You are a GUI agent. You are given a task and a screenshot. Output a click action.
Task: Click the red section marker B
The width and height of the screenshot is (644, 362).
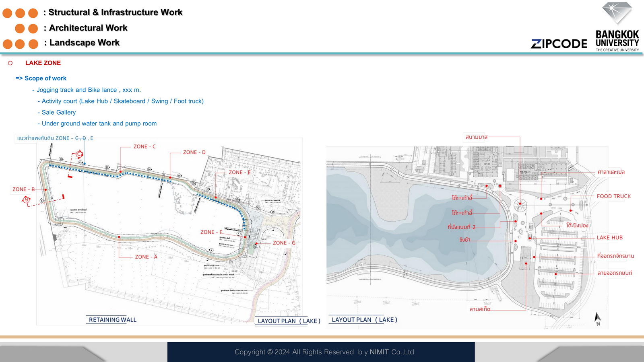pyautogui.click(x=27, y=200)
